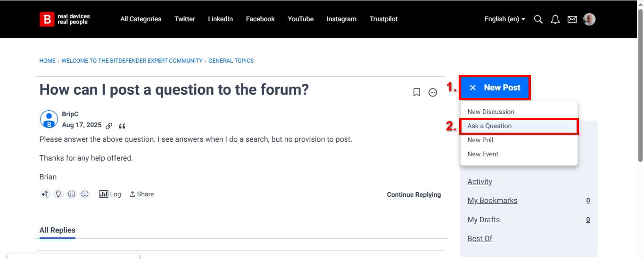Open the Activity sidebar link
The image size is (644, 259).
coord(479,182)
